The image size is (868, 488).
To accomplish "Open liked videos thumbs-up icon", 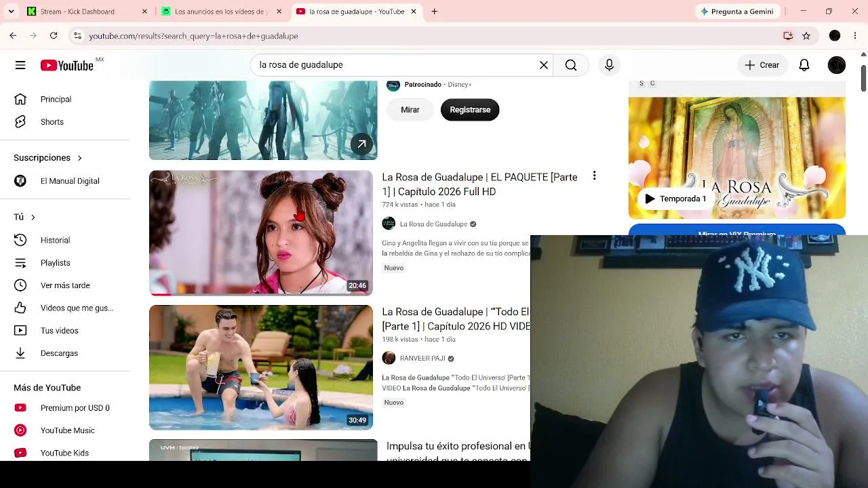I will tap(20, 308).
